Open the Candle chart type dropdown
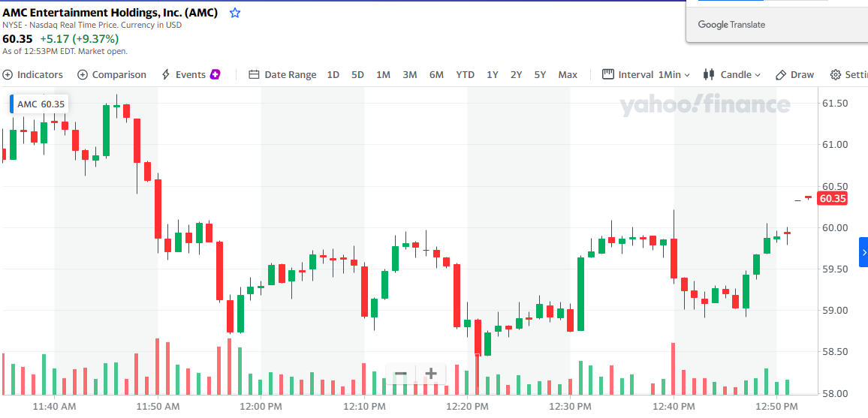Image resolution: width=868 pixels, height=418 pixels. click(x=732, y=74)
